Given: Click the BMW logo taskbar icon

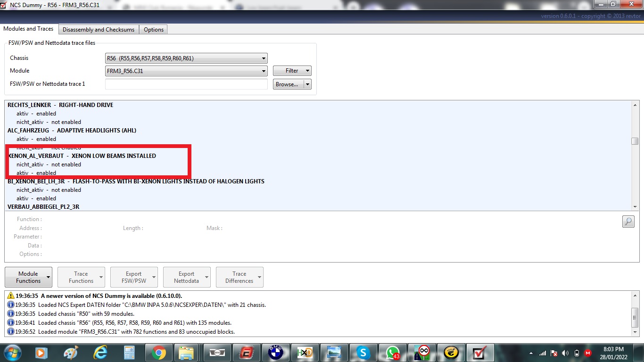Looking at the screenshot, I should tap(275, 353).
